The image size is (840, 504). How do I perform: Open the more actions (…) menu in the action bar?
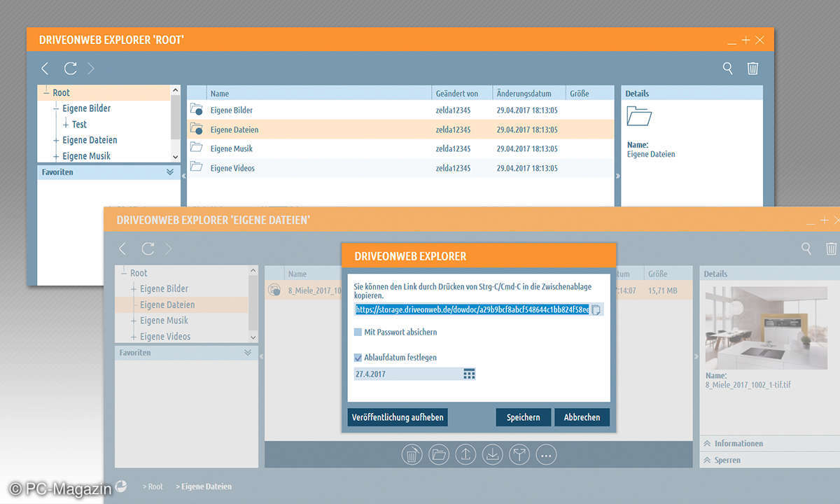547,455
